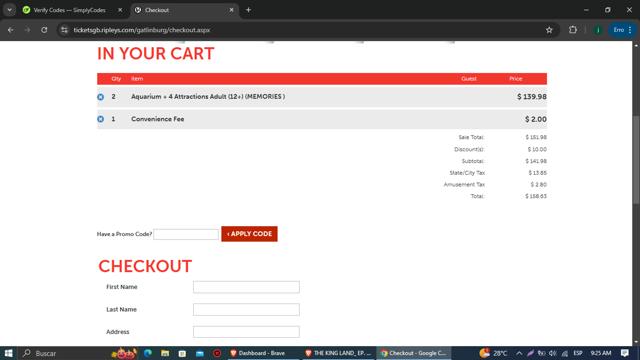Click the Discount(s) label
Image resolution: width=640 pixels, height=360 pixels.
[469, 149]
